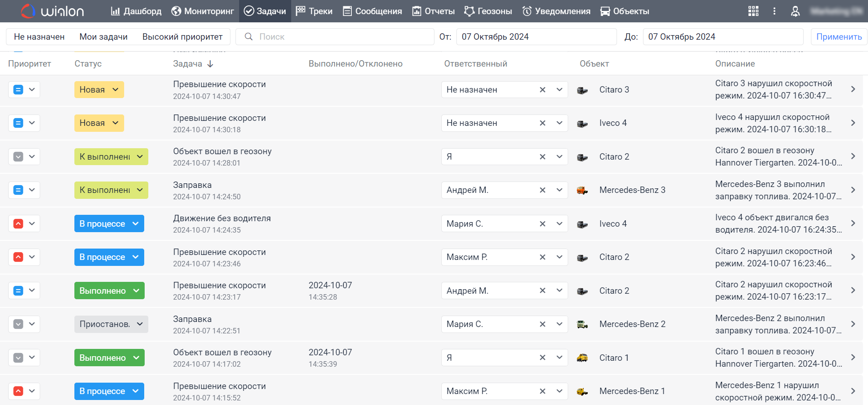Image resolution: width=868 pixels, height=405 pixels.
Task: Sort by Приоритет column header
Action: (x=30, y=64)
